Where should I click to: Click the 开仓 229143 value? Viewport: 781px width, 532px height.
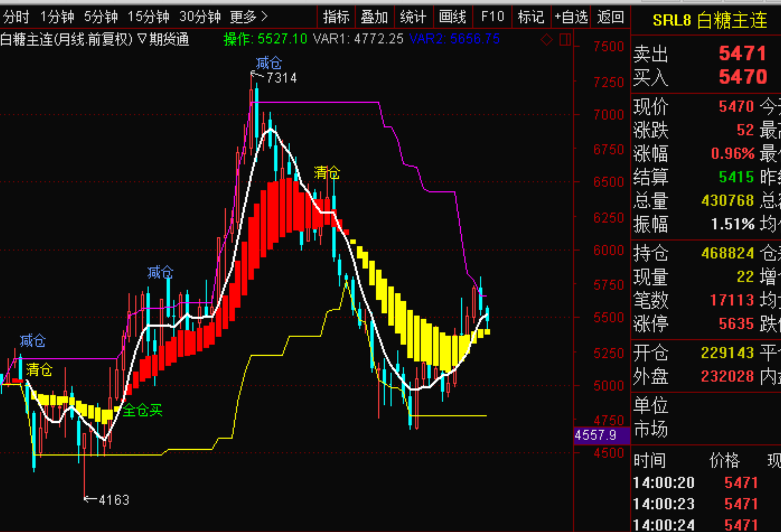pyautogui.click(x=728, y=353)
